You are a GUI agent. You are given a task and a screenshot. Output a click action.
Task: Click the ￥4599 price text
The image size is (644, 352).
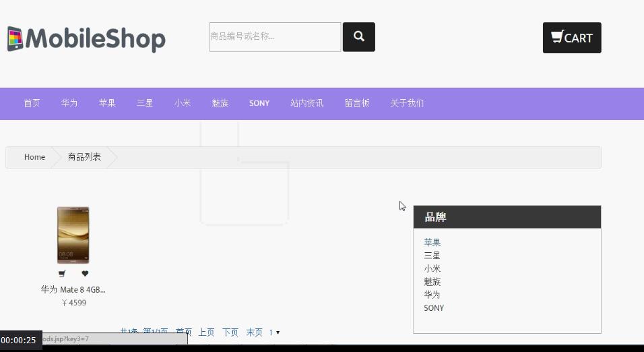[x=74, y=303]
